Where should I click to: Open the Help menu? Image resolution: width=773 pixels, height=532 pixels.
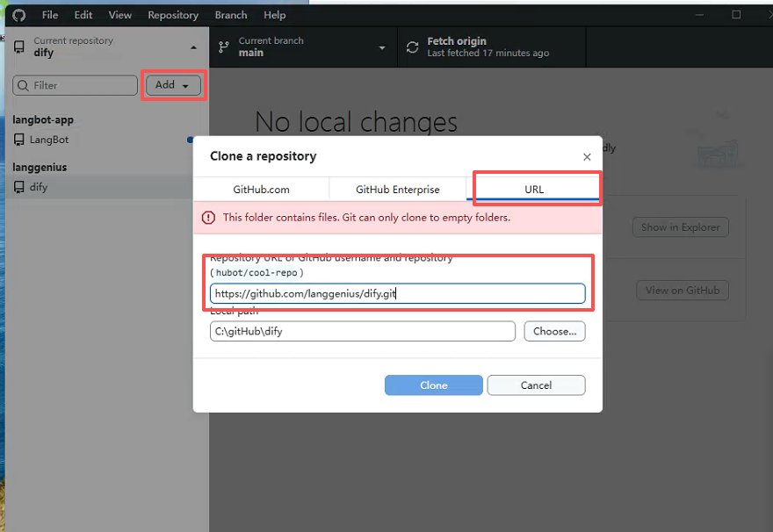(x=275, y=15)
